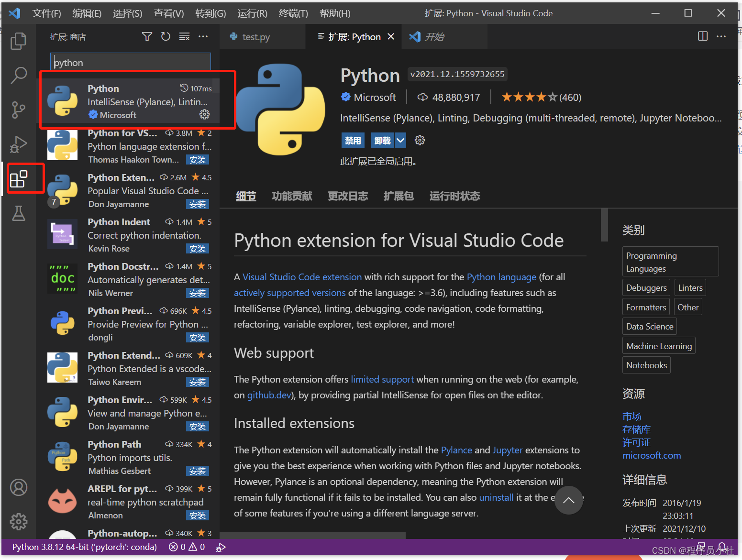Install Python Docstring Generator extension
The image size is (742, 560).
(198, 293)
